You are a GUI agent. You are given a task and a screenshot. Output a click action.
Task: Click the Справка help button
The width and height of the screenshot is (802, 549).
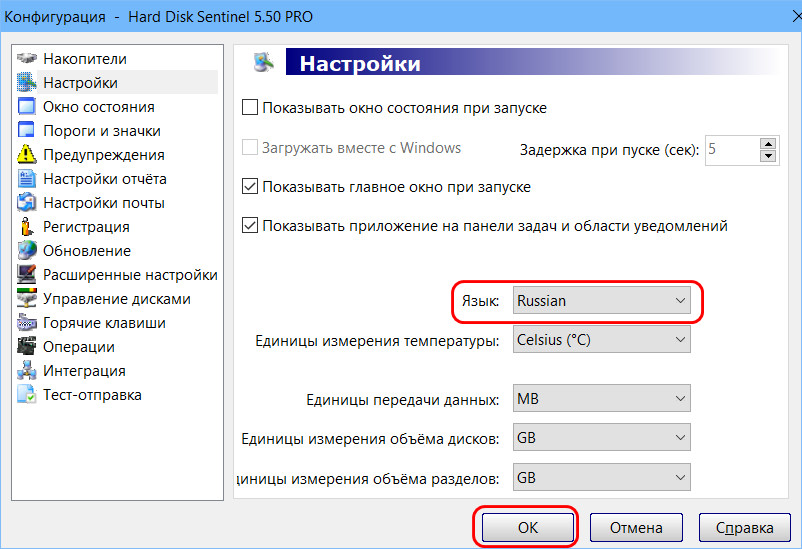coord(745,528)
